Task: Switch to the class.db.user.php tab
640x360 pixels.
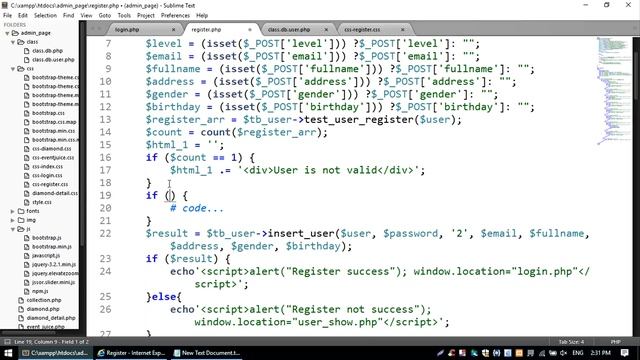Action: 289,30
